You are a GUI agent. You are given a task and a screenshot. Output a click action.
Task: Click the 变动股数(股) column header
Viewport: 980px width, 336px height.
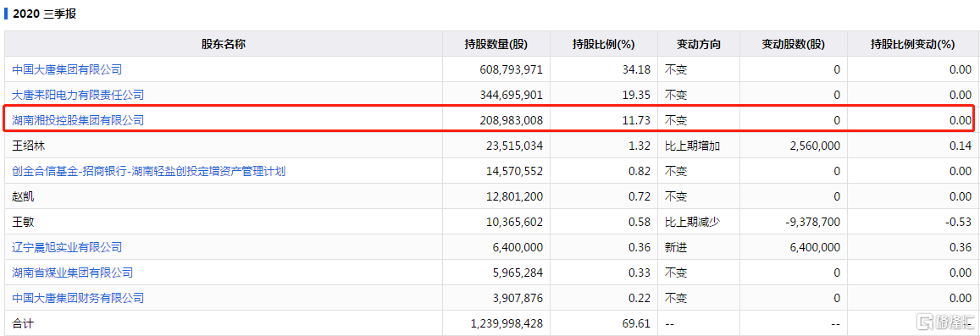click(x=794, y=44)
